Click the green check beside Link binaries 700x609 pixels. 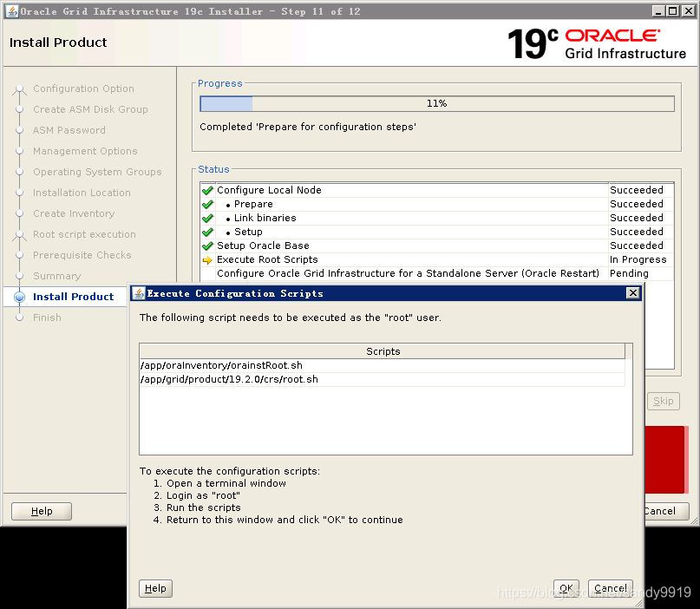207,218
